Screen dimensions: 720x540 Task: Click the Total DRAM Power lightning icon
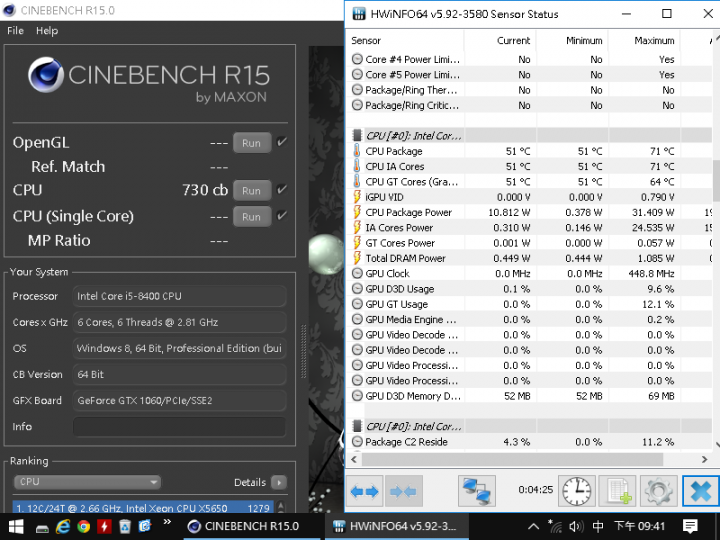pyautogui.click(x=357, y=258)
